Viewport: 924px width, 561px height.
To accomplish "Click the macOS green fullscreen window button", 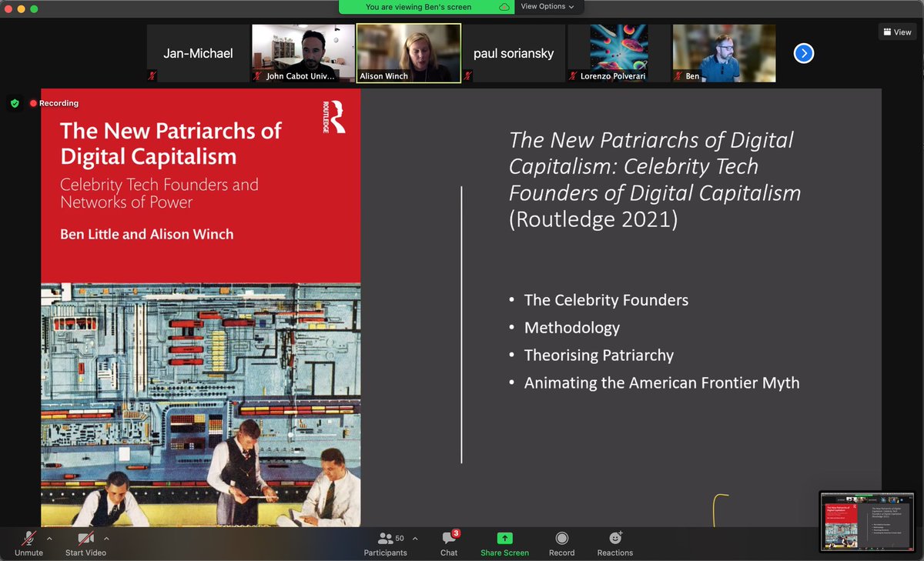I will click(34, 8).
